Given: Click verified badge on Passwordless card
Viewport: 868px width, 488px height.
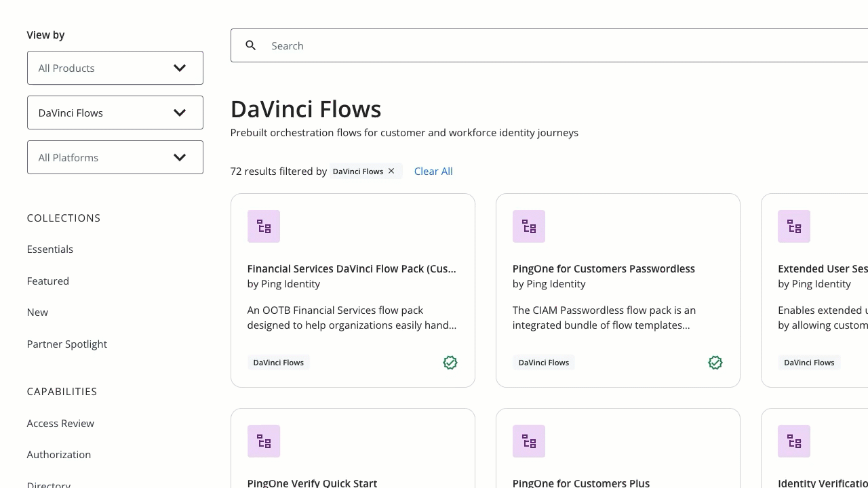Looking at the screenshot, I should point(715,363).
